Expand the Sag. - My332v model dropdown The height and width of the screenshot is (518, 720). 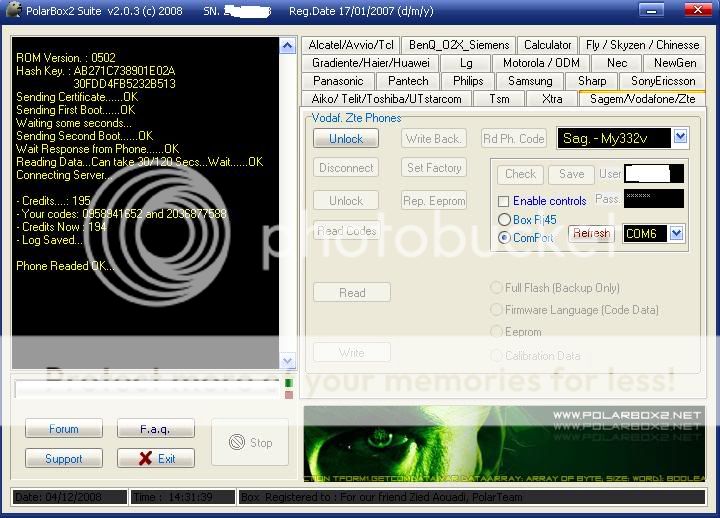(x=681, y=137)
